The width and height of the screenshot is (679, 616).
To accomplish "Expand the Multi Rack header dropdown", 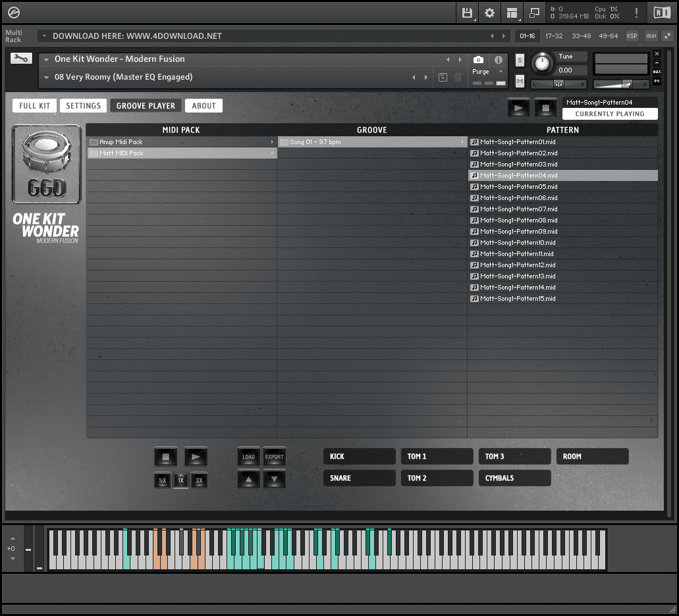I will tap(45, 36).
